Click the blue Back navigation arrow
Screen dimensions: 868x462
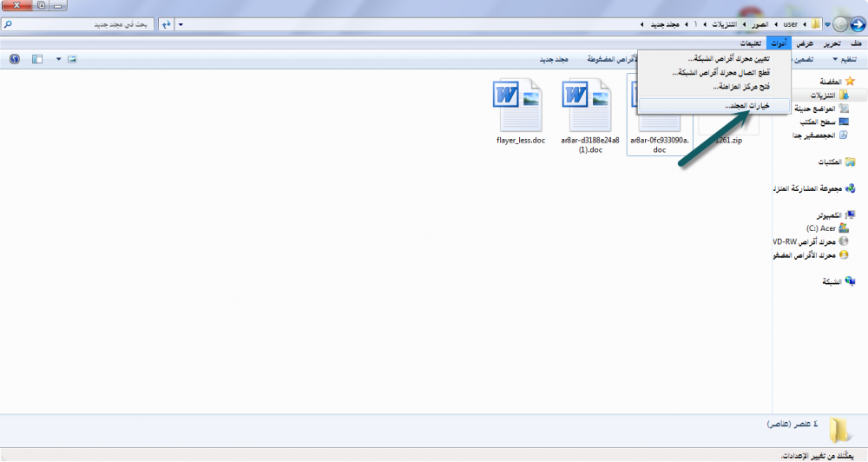(x=858, y=24)
